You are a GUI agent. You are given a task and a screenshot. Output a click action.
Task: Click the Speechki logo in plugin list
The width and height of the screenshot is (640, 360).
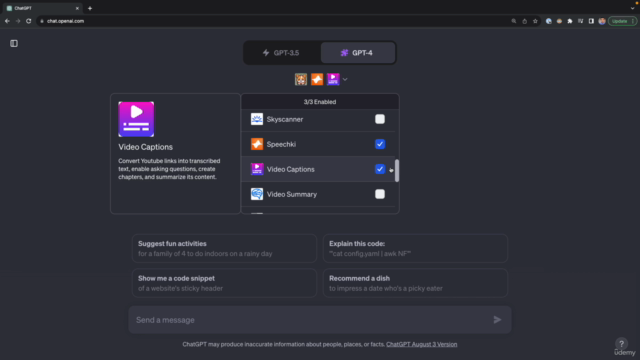tap(257, 144)
